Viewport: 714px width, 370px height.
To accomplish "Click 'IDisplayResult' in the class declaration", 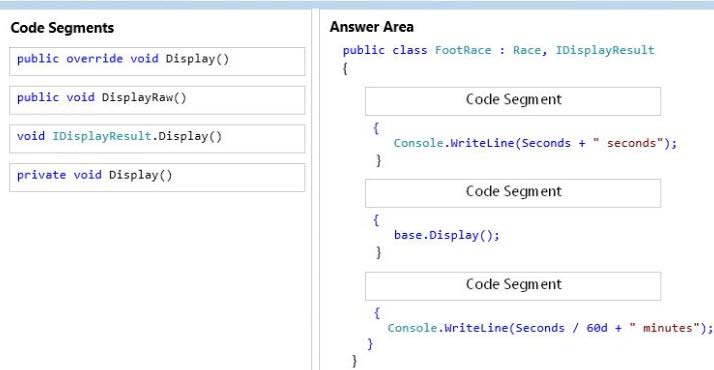I will coord(605,50).
